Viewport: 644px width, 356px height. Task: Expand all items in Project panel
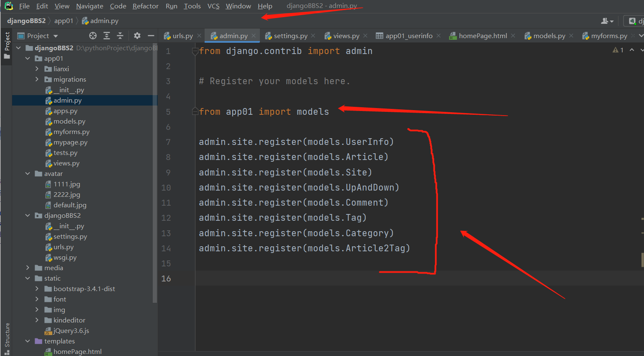pyautogui.click(x=107, y=36)
